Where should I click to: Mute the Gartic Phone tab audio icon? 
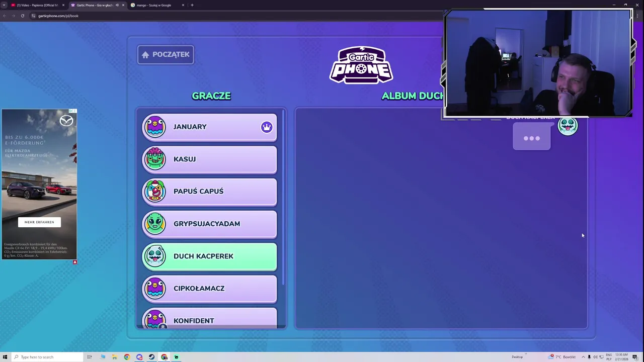117,5
